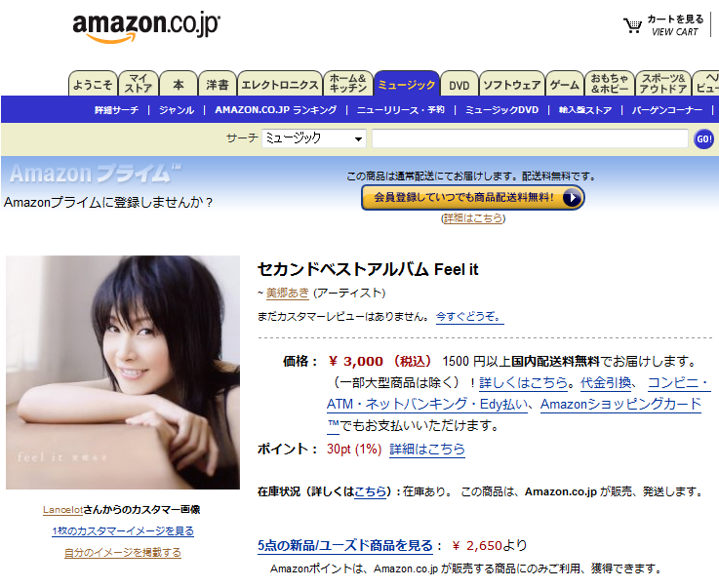Viewport: 719px width, 588px height.
Task: Open ニューリリース・予約 in the blue menu bar
Action: pyautogui.click(x=400, y=110)
